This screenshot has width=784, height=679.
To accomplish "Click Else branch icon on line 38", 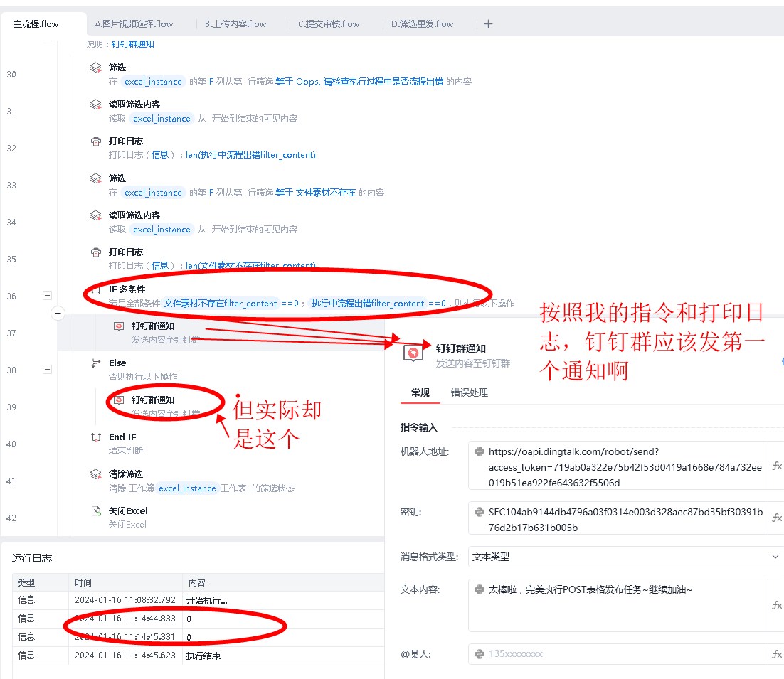I will (x=95, y=363).
